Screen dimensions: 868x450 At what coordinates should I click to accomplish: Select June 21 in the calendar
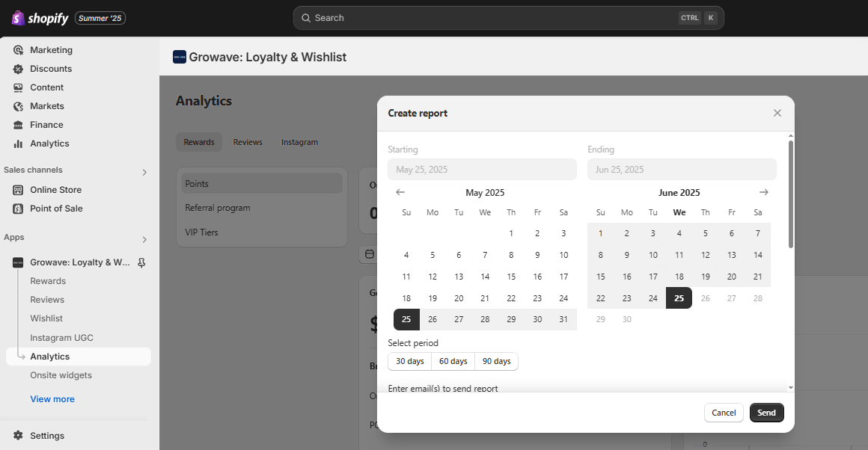click(758, 277)
